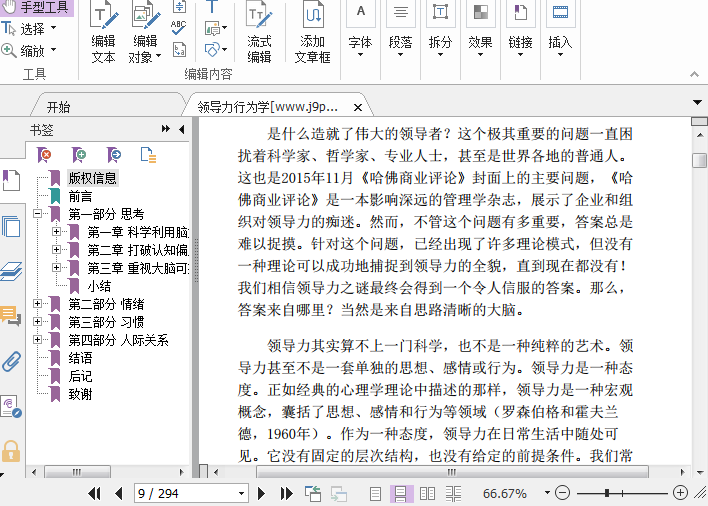Viewport: 708px width, 506px height.
Task: Click the zoom slider handle
Action: point(607,493)
